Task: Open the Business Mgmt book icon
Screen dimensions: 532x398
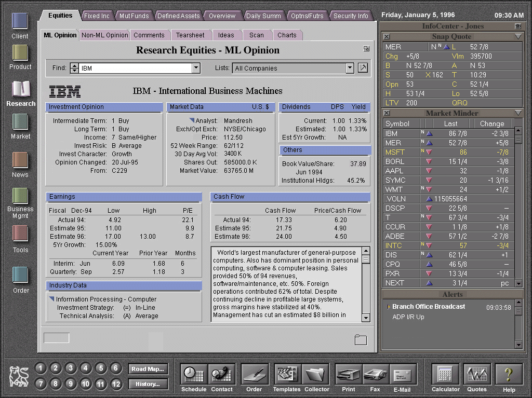Action: [20, 196]
